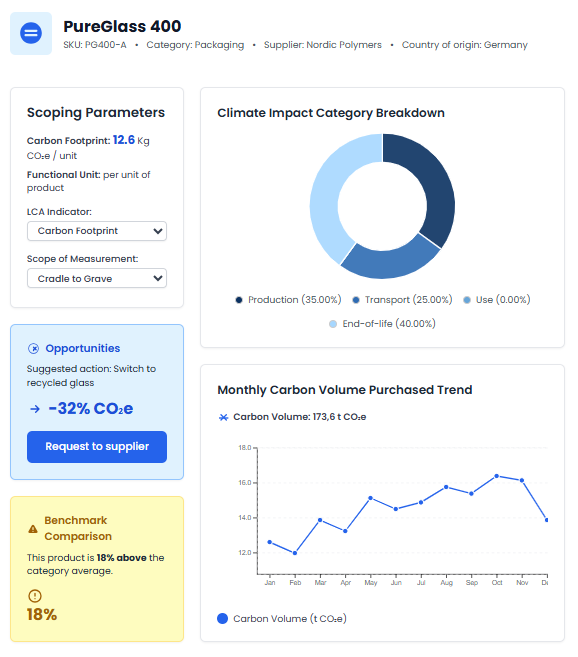Click the exclamation circle icon above 18%
Image resolution: width=578 pixels, height=657 pixels.
(x=35, y=596)
